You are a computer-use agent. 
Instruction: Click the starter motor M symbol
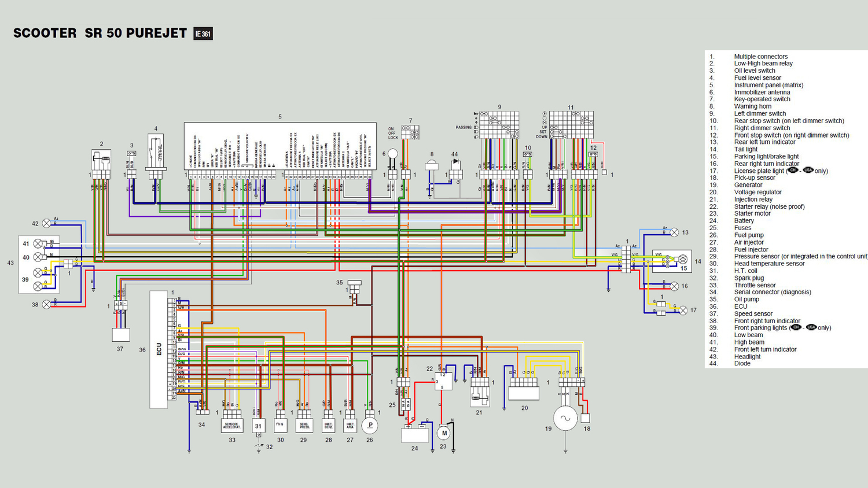click(444, 432)
